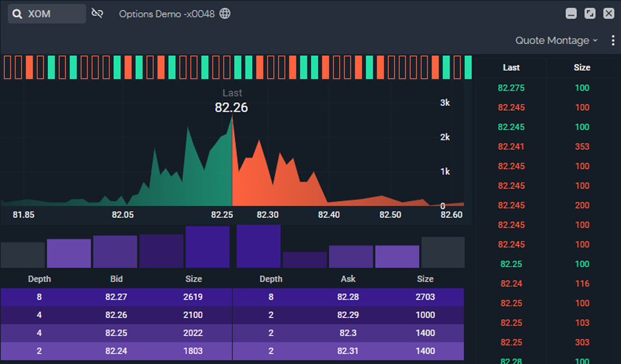Image resolution: width=621 pixels, height=364 pixels.
Task: Toggle the symbol link chain icon
Action: point(97,13)
